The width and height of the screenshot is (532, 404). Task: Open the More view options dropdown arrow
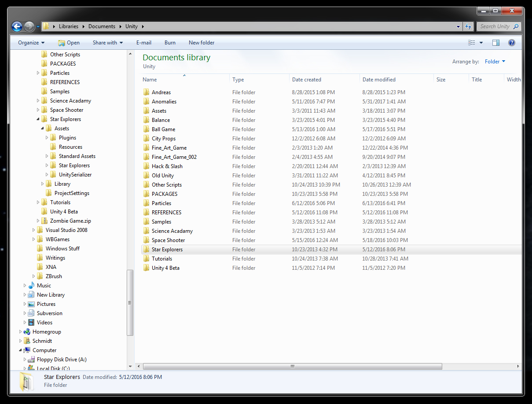coord(481,43)
